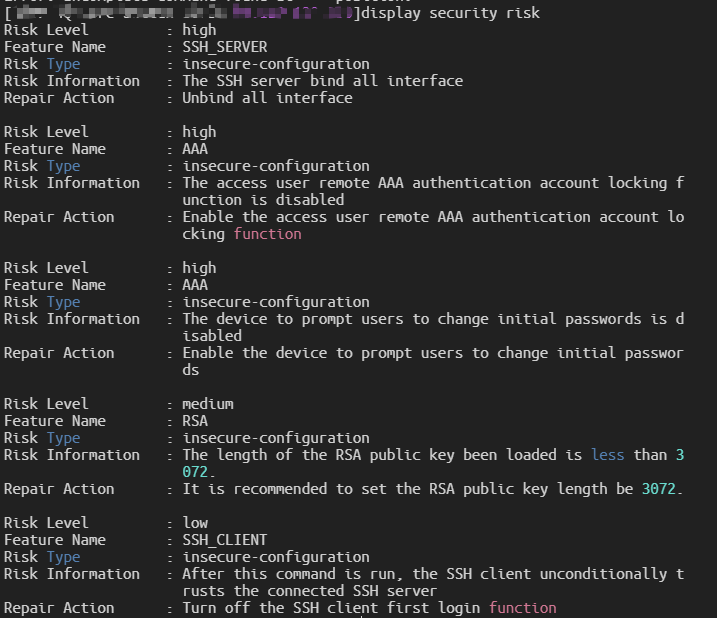The width and height of the screenshot is (717, 618).
Task: Click the blue "Type" label above RSA info
Action: coord(63,438)
